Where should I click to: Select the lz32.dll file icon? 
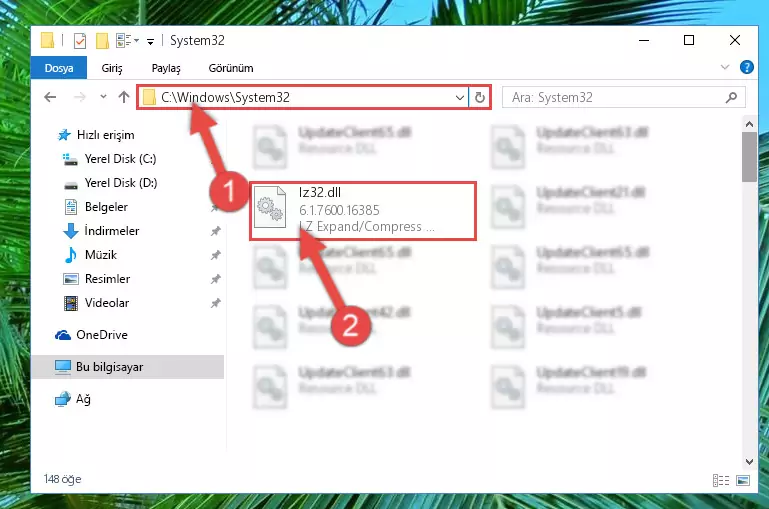point(270,207)
